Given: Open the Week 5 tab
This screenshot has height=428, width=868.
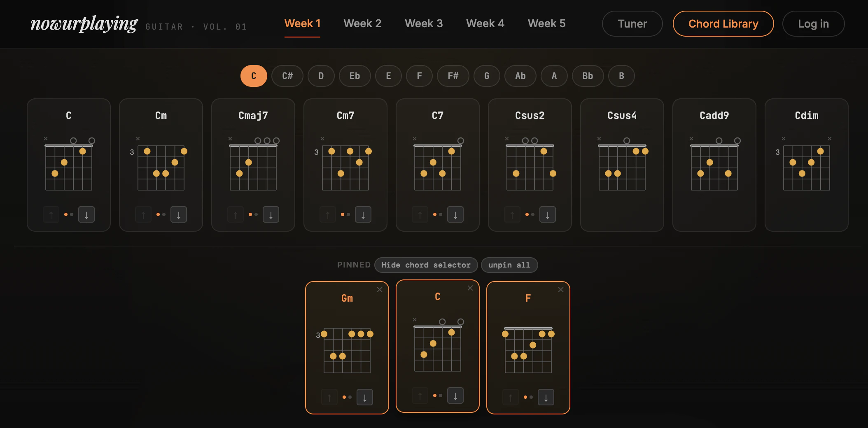Looking at the screenshot, I should point(546,23).
